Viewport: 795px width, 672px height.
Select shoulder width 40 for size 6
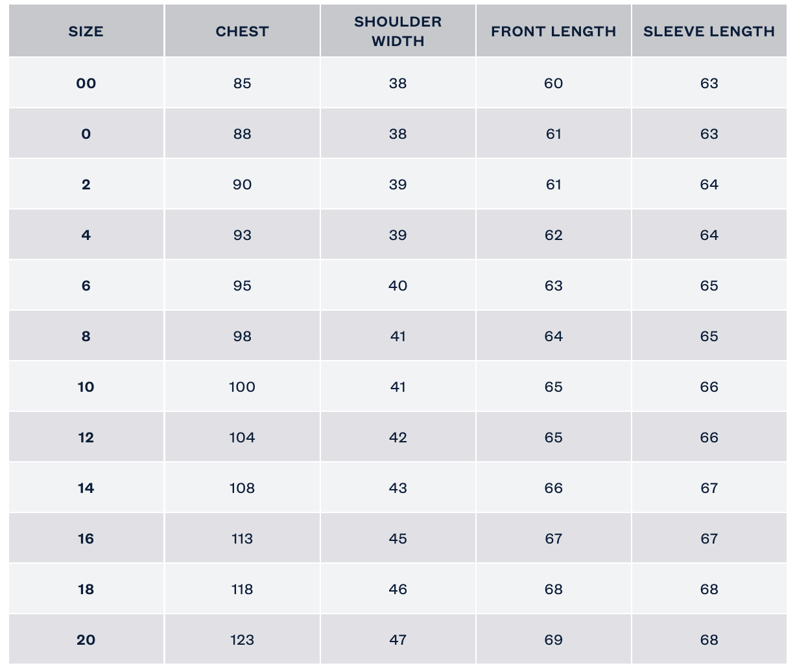click(397, 285)
